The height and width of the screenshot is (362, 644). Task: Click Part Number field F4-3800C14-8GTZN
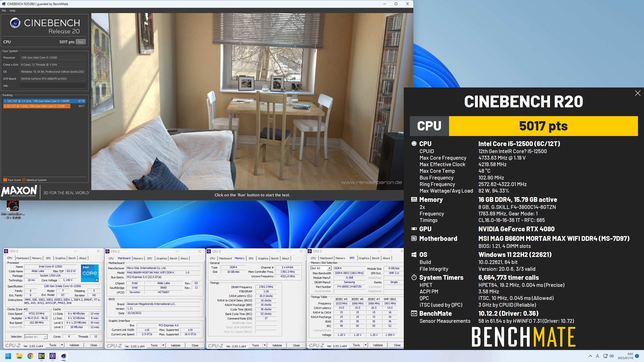[349, 287]
